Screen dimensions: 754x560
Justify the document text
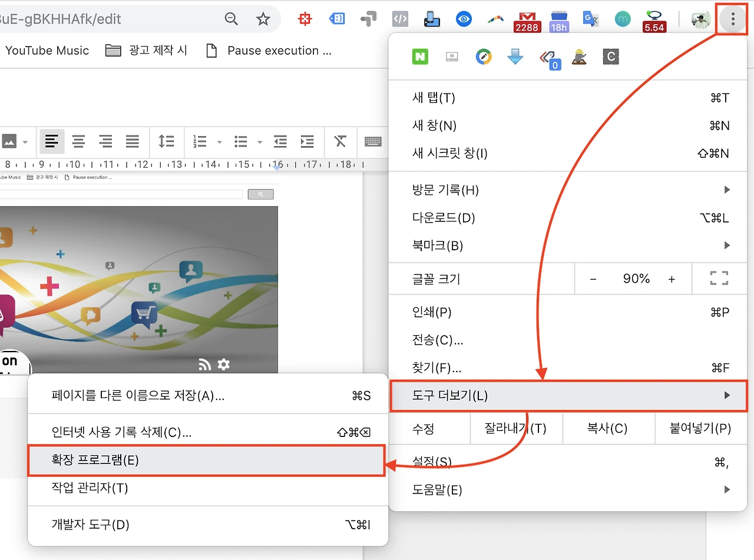click(133, 141)
